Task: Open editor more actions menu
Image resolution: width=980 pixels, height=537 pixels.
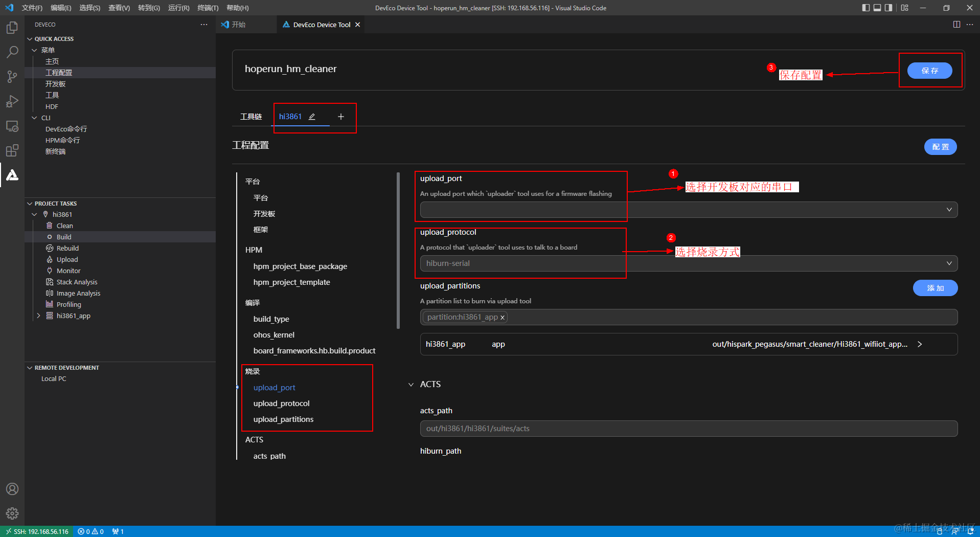Action: click(970, 25)
